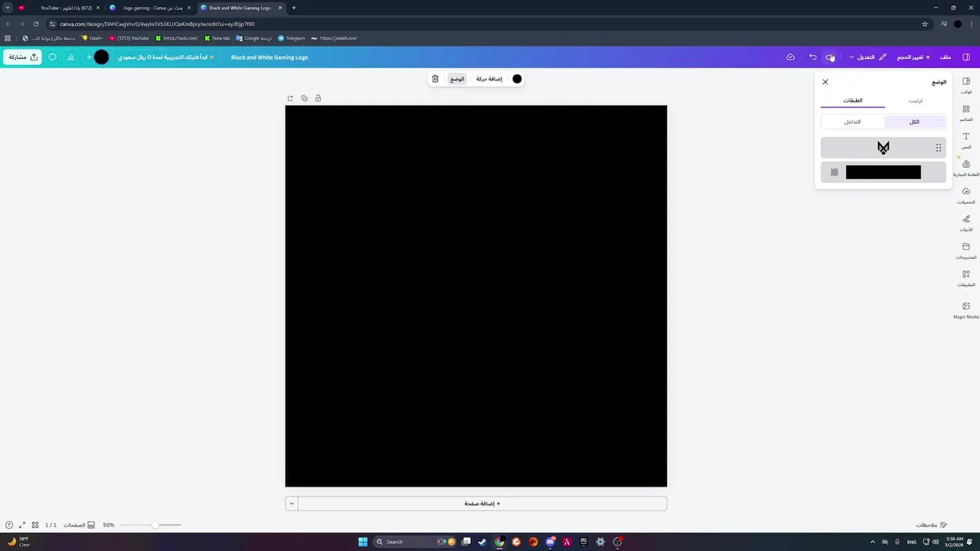Click Add page (إضافة صفحة) button
Viewport: 980px width, 551px height.
tap(482, 504)
